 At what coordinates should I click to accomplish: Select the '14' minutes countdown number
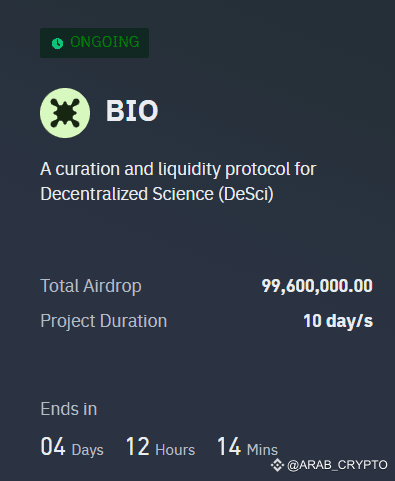[x=229, y=447]
